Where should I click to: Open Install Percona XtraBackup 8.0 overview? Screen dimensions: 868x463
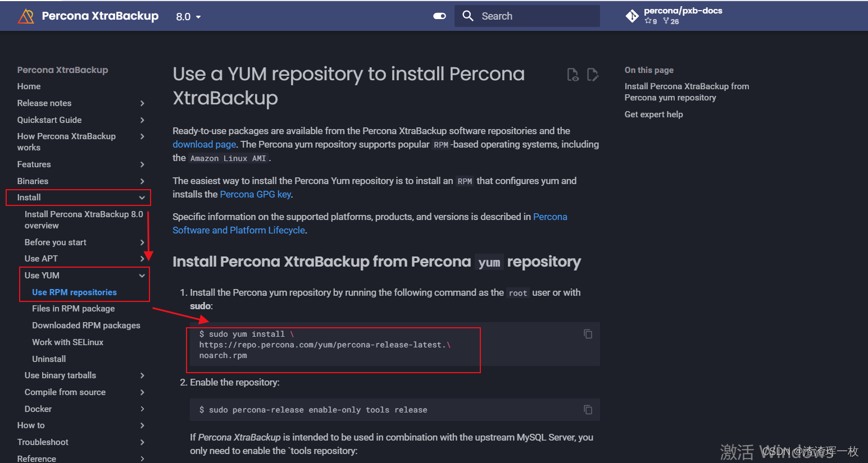[x=84, y=220]
